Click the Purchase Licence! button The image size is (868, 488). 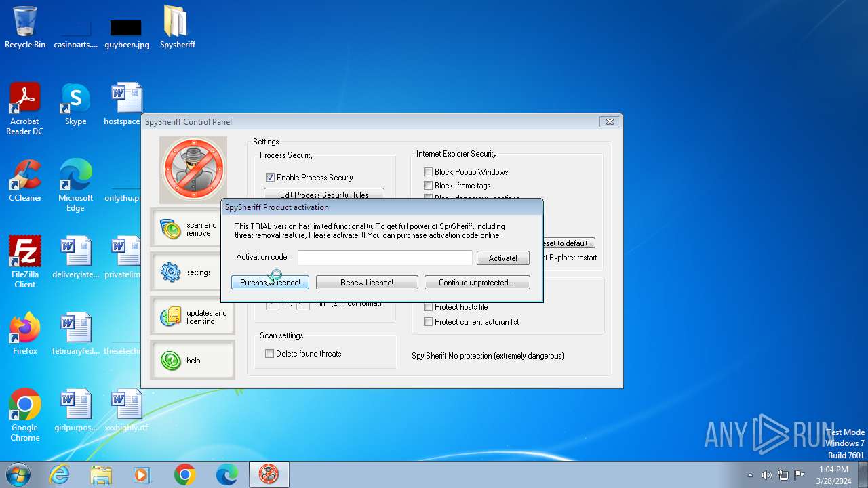270,283
